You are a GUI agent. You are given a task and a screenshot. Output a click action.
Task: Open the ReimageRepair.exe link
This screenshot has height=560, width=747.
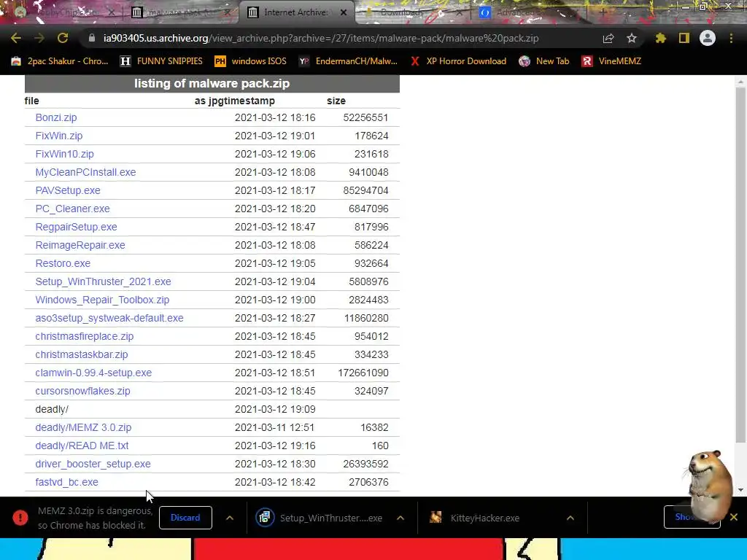coord(80,245)
